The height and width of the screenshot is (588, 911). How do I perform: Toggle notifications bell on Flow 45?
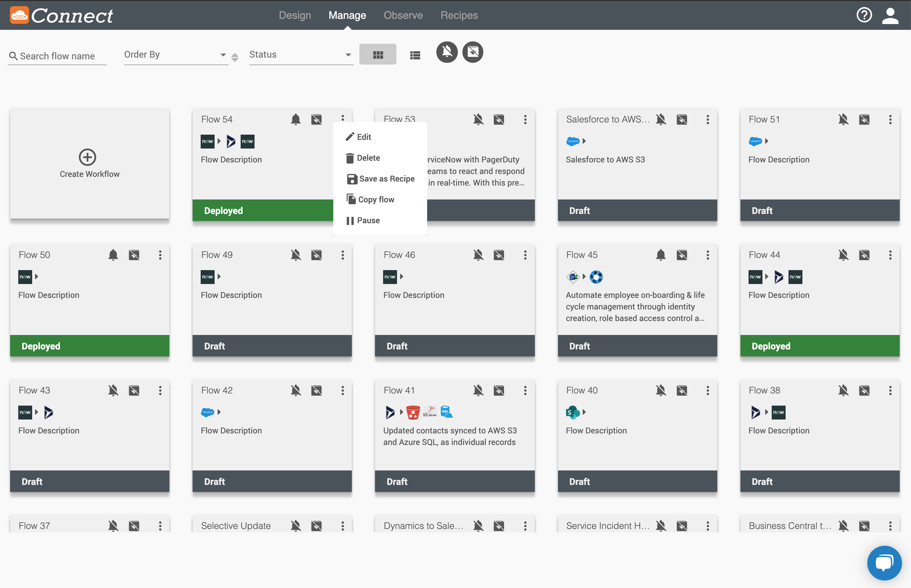click(661, 255)
